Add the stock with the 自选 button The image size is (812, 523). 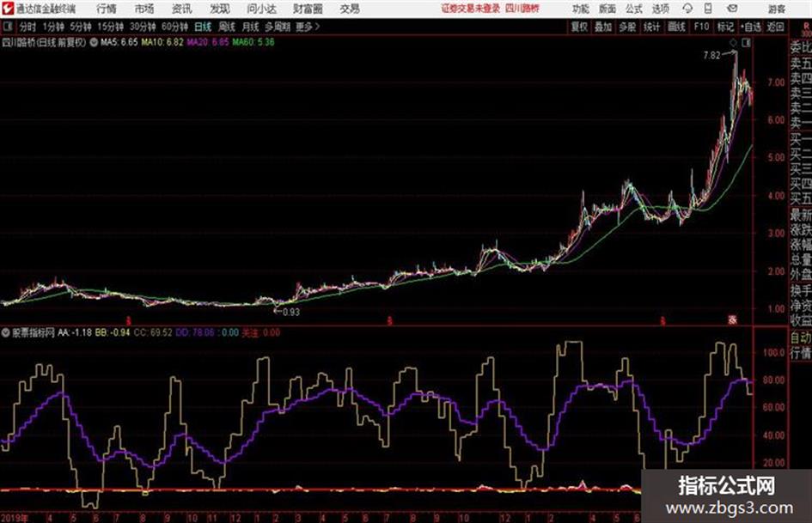(x=750, y=27)
